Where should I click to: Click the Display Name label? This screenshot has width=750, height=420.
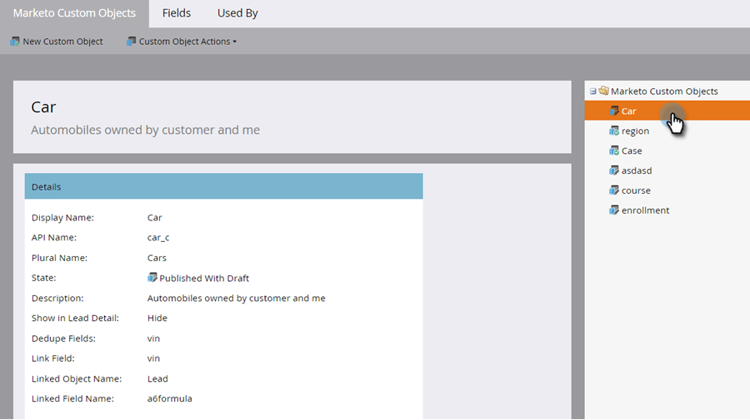pos(63,217)
